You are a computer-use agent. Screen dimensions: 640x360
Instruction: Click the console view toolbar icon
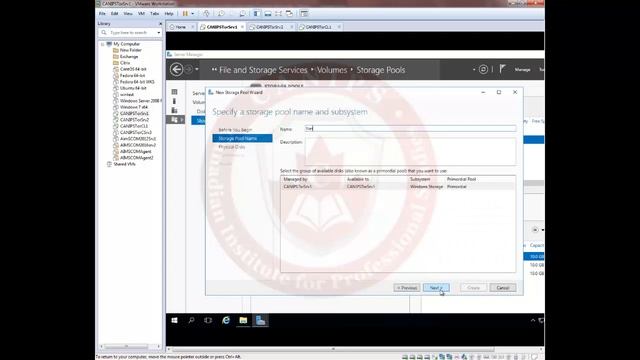coord(304,13)
